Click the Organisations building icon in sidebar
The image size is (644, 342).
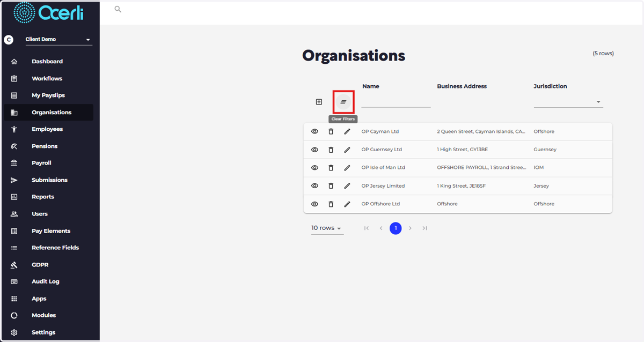click(x=14, y=113)
